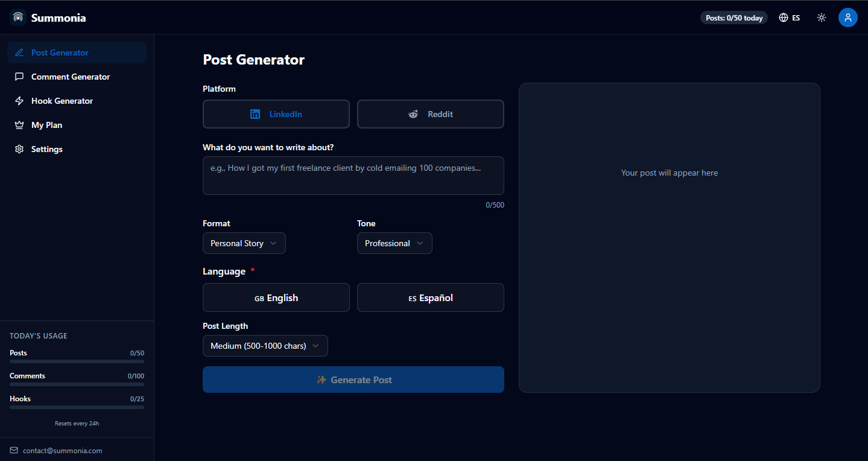Click the Posts: 0/50 today badge

(734, 18)
